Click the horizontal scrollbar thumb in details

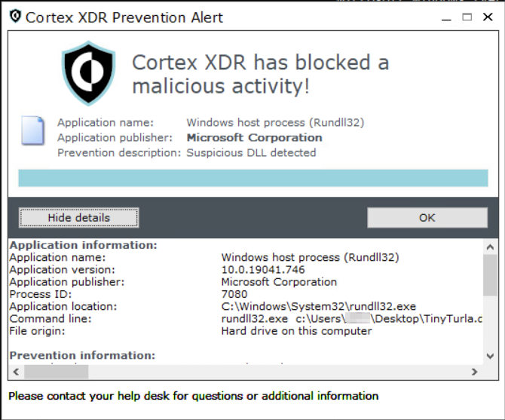(56, 372)
